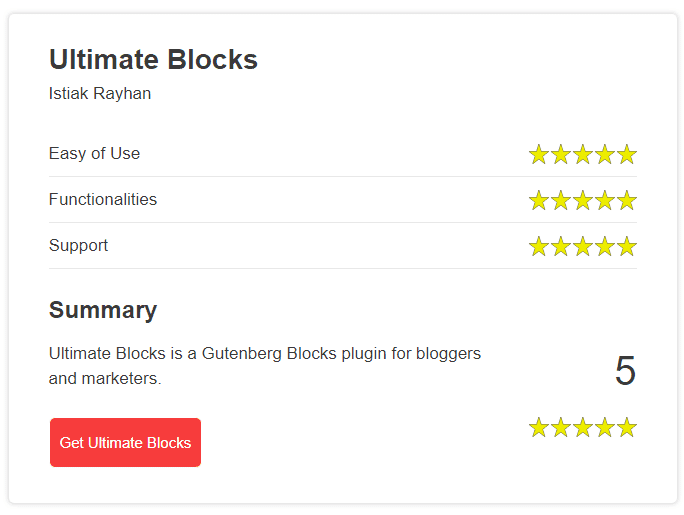This screenshot has width=684, height=515.
Task: Click the fifth star in Easy of Use row
Action: [627, 154]
